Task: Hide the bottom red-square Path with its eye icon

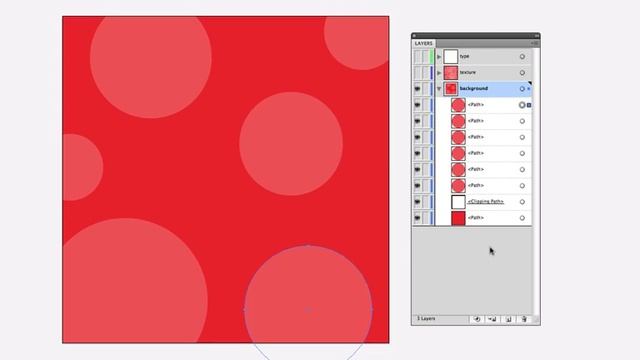Action: [417, 218]
